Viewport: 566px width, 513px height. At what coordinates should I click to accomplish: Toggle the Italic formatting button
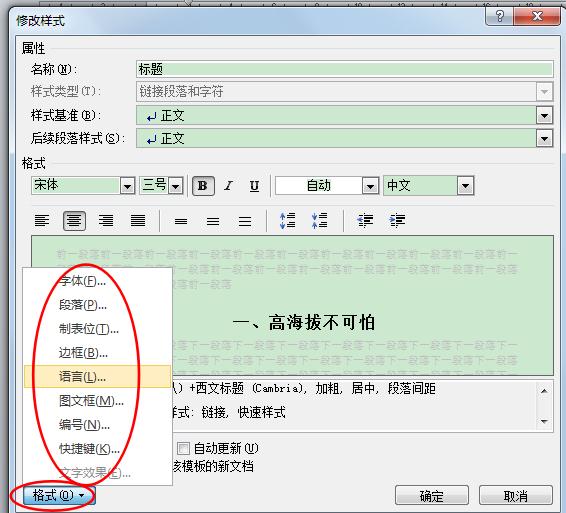pyautogui.click(x=228, y=186)
